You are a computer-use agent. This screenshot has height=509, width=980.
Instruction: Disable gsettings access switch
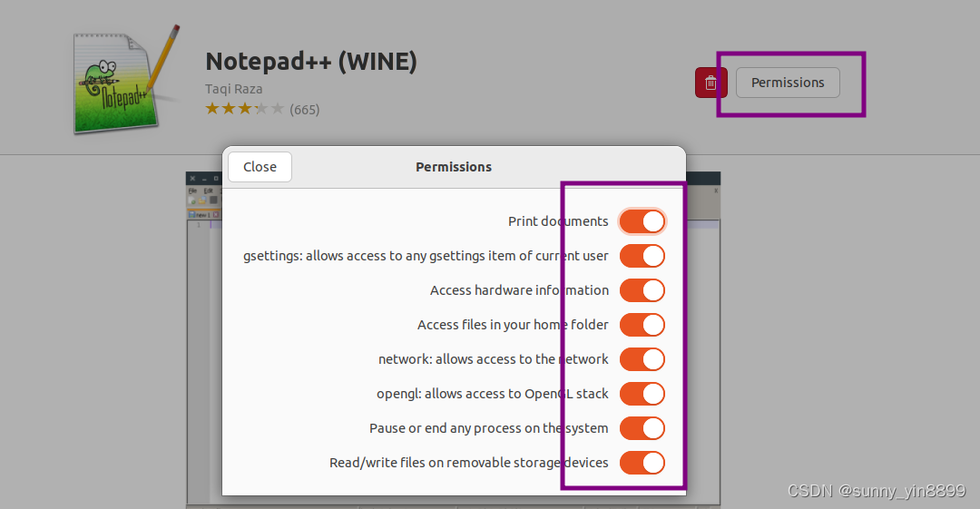[x=642, y=256]
